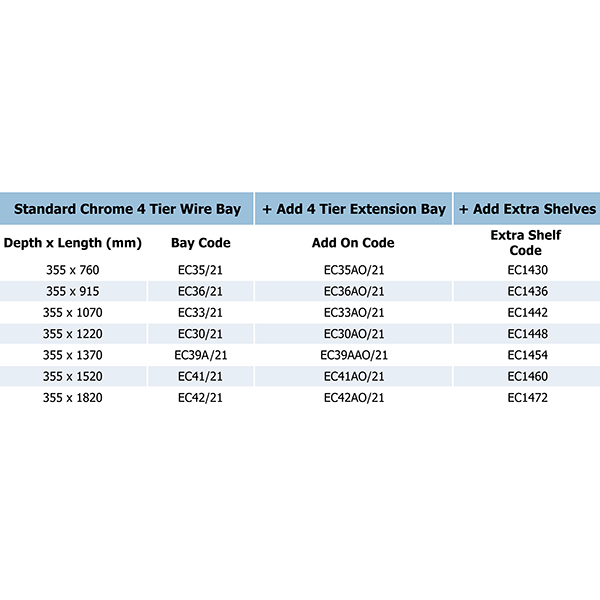Select the 355 x 1520 size cell
Image resolution: width=600 pixels, height=600 pixels.
(x=73, y=377)
